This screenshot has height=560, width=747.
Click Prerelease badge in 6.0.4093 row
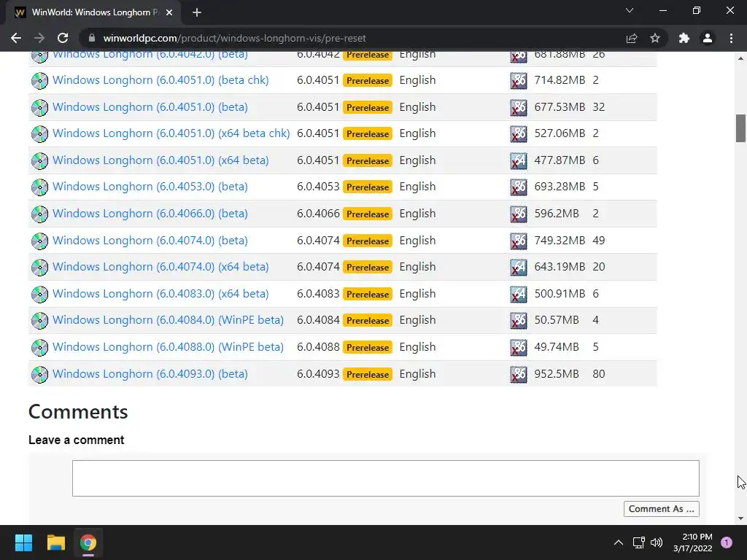tap(368, 374)
